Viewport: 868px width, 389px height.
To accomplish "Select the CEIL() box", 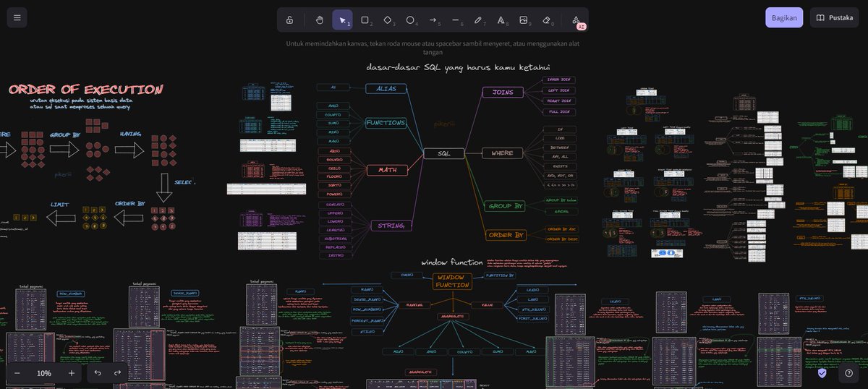I will pos(335,168).
